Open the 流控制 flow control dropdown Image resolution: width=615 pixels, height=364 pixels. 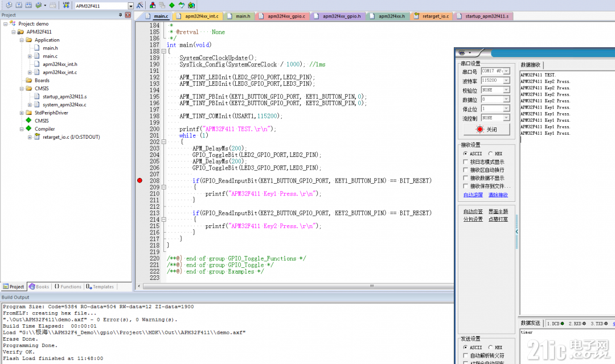tap(506, 118)
